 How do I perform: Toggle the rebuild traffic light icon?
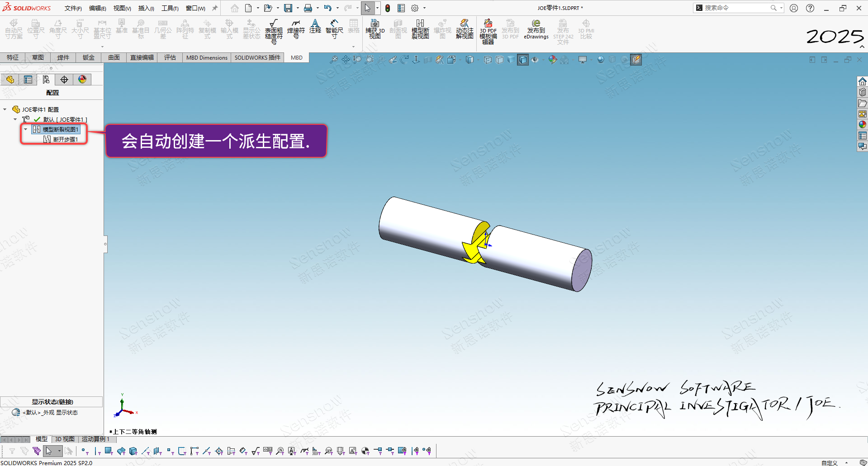[388, 8]
